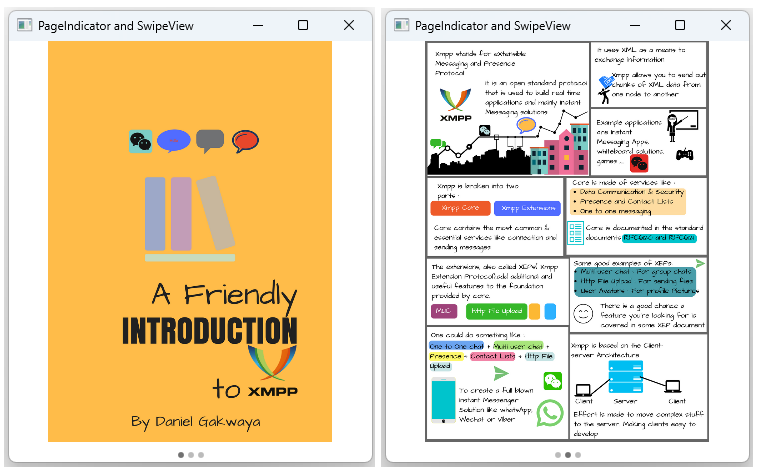Click the orange 'Xmpp Core' box
Image resolution: width=759 pixels, height=467 pixels.
point(460,208)
